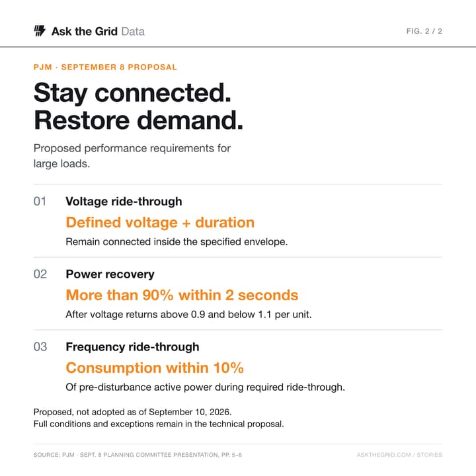Select item number 03
Viewport: 476px width, 476px height.
click(40, 346)
